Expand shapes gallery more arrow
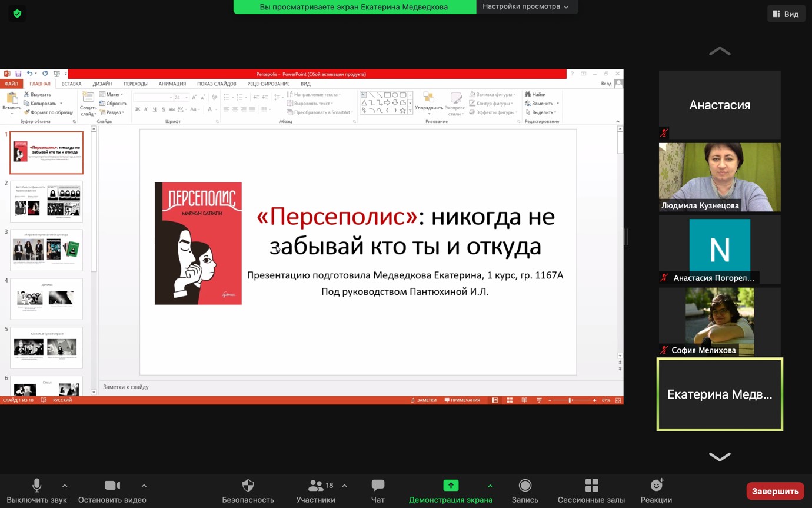 tap(410, 110)
